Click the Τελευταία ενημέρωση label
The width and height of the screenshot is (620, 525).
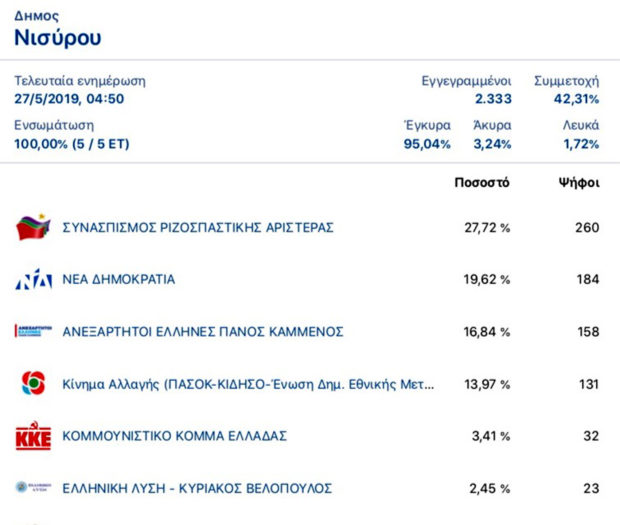[x=80, y=81]
